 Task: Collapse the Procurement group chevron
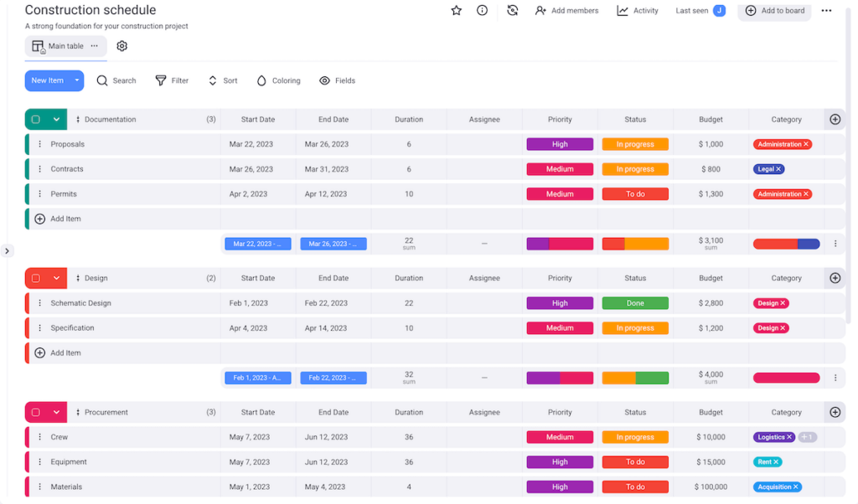click(x=57, y=412)
